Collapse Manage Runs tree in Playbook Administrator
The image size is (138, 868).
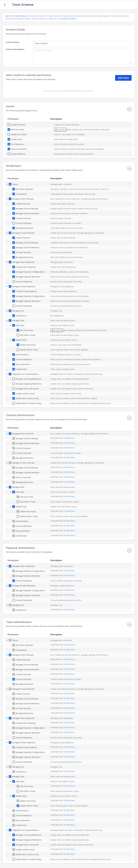click(x=7, y=605)
